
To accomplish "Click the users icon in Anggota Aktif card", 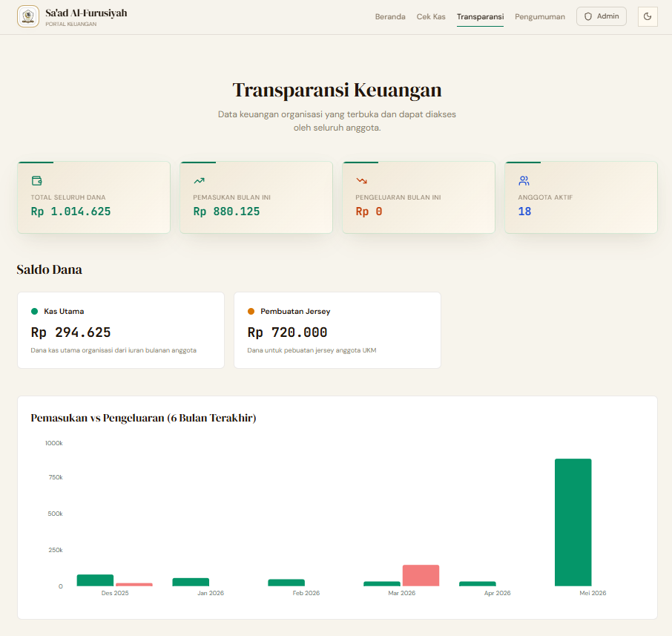I will point(524,180).
